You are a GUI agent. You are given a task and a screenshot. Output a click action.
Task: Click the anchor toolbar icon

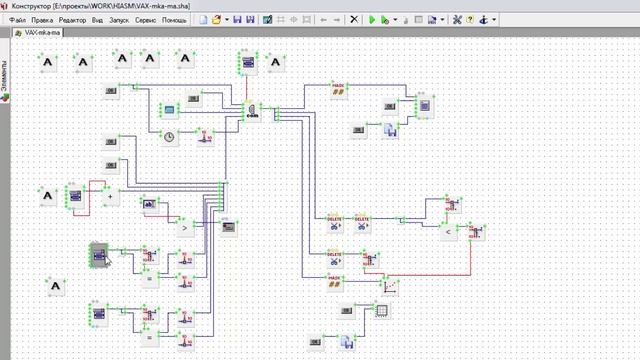(484, 20)
